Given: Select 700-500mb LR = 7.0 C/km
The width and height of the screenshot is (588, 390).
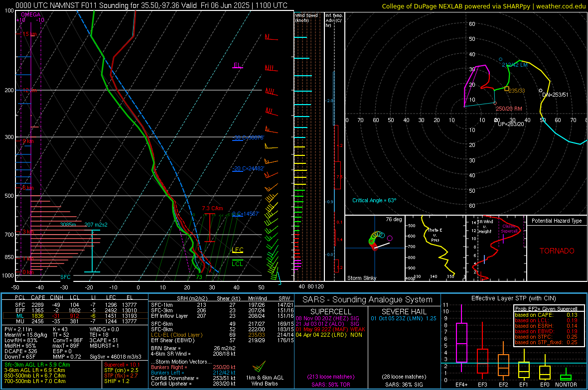Looking at the screenshot, I should [x=35, y=382].
